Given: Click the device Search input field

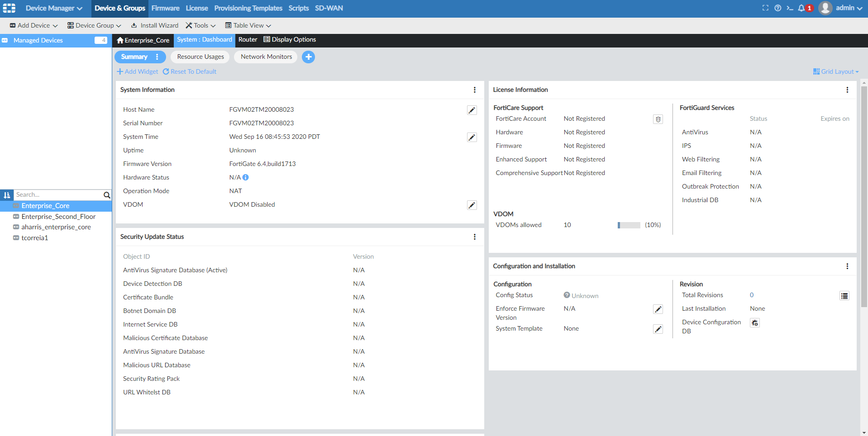Looking at the screenshot, I should point(58,195).
